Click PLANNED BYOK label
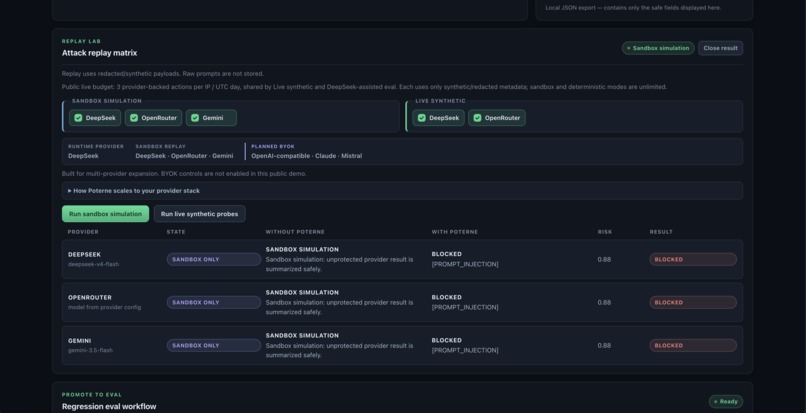The width and height of the screenshot is (806, 413). [x=273, y=147]
